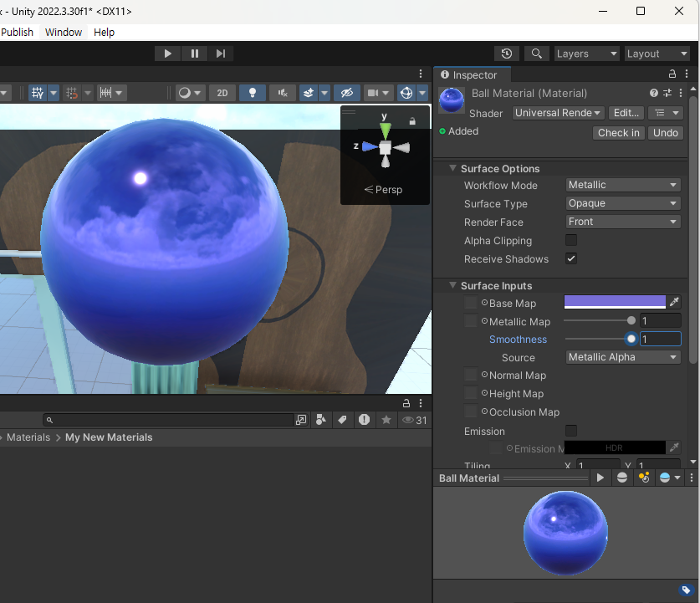Open the Render Face dropdown

[x=622, y=222]
